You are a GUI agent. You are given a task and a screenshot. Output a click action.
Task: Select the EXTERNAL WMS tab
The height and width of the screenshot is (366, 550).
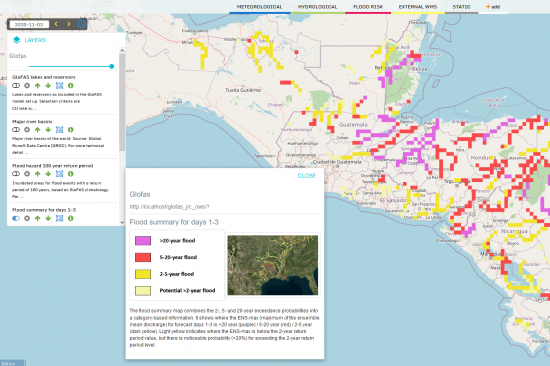[x=418, y=7]
